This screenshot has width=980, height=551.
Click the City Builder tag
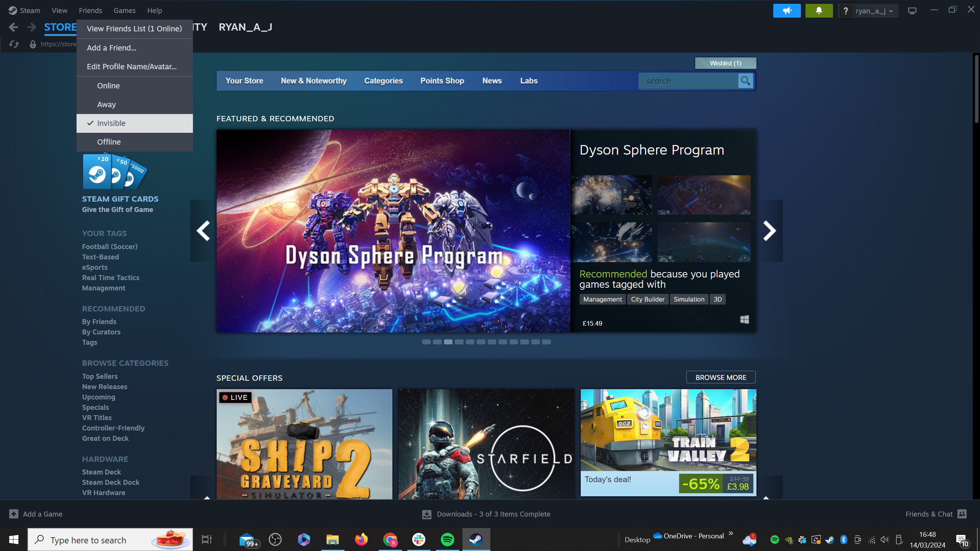648,299
